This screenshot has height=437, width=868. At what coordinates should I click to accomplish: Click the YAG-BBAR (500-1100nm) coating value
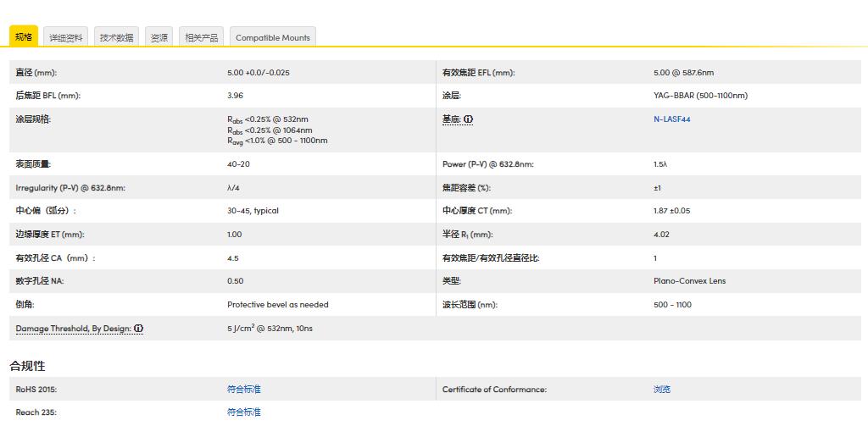click(700, 96)
